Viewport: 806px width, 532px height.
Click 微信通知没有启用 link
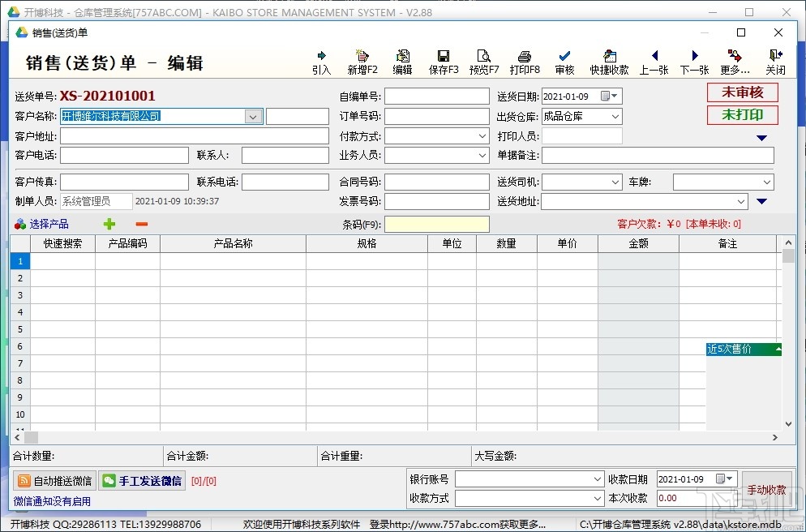pos(52,501)
